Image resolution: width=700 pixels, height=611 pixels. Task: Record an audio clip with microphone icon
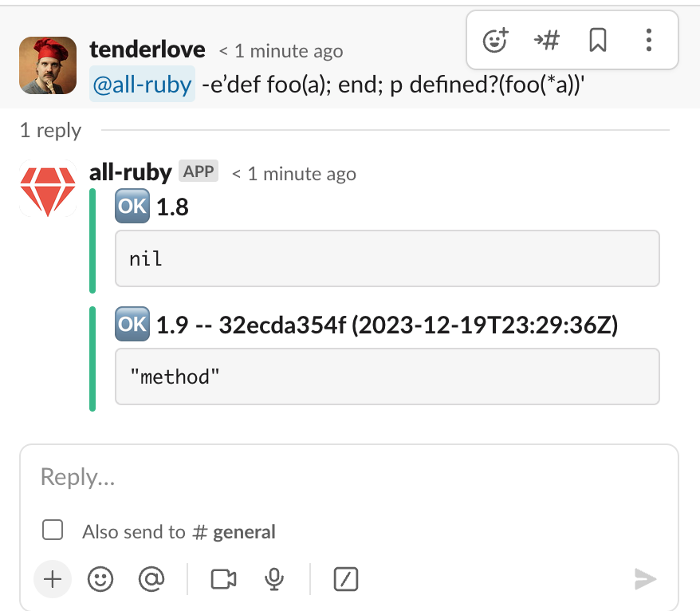point(274,579)
